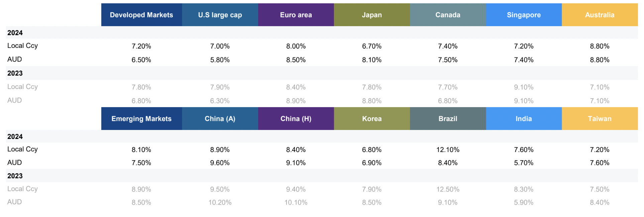Click U.S large cap 5.80% AUD value
This screenshot has width=644, height=217.
220,60
